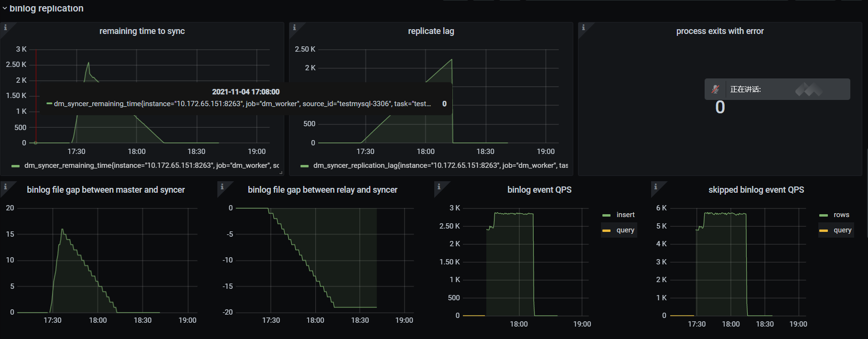Screen dimensions: 868x339
Task: Click yellow query color swatch in skipped QPS legend
Action: pyautogui.click(x=824, y=230)
